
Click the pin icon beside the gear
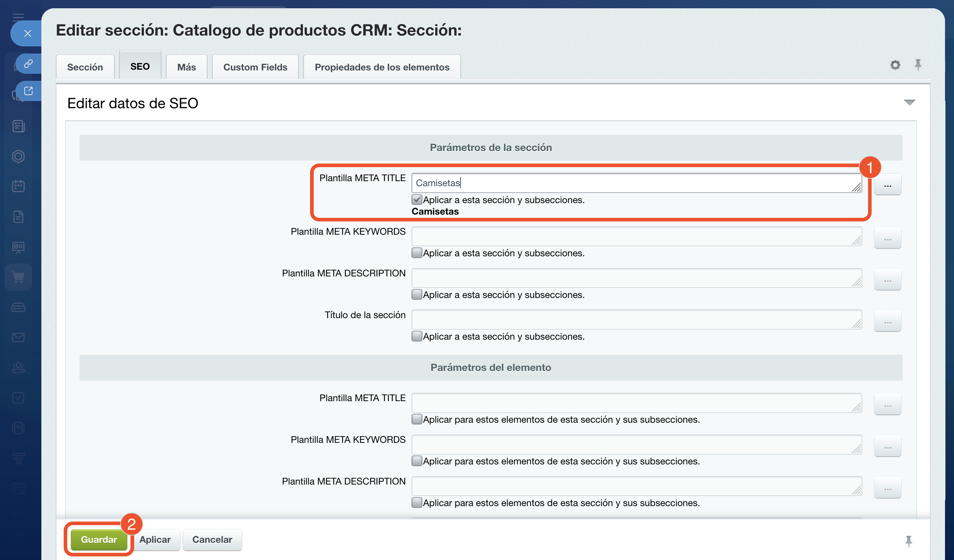pos(918,65)
